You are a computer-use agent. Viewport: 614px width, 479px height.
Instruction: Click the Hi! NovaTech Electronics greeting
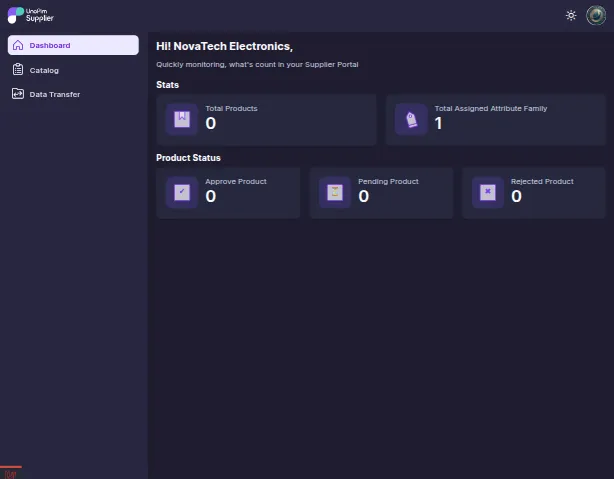[x=224, y=46]
